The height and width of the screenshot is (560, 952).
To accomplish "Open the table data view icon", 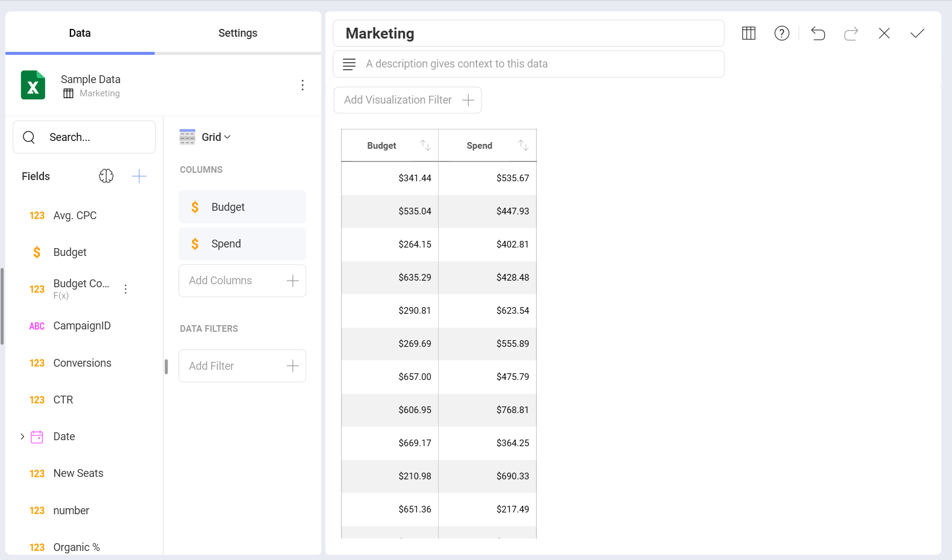I will tap(748, 33).
